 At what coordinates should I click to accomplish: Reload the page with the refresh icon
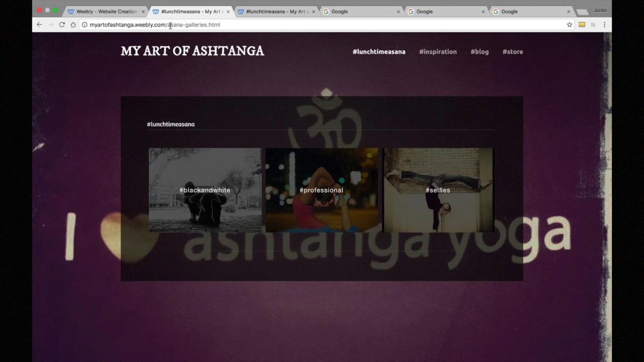click(x=62, y=25)
